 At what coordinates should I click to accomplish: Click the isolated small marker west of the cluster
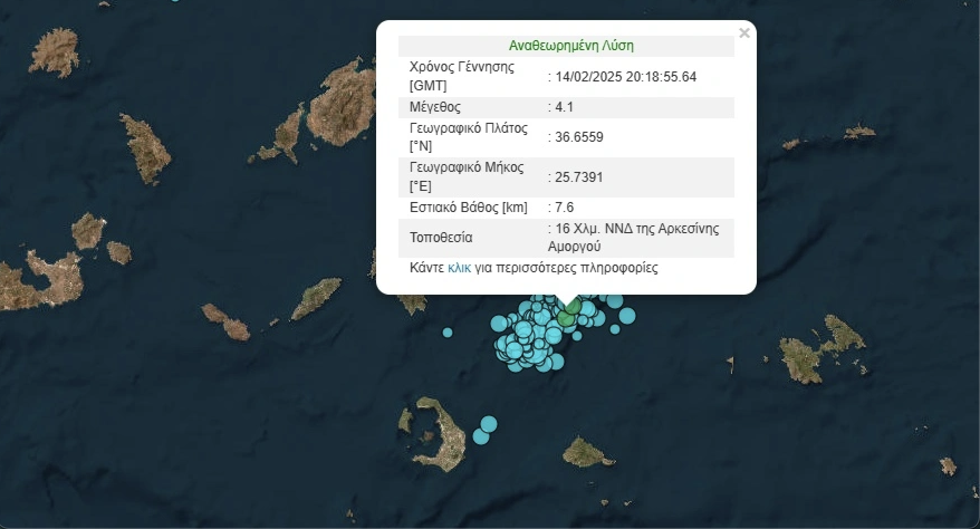[448, 333]
